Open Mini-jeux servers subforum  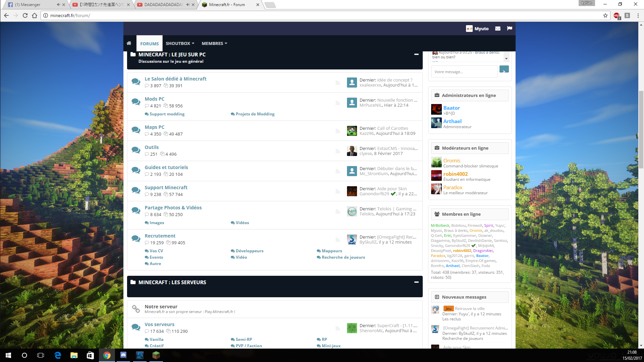[x=331, y=346]
